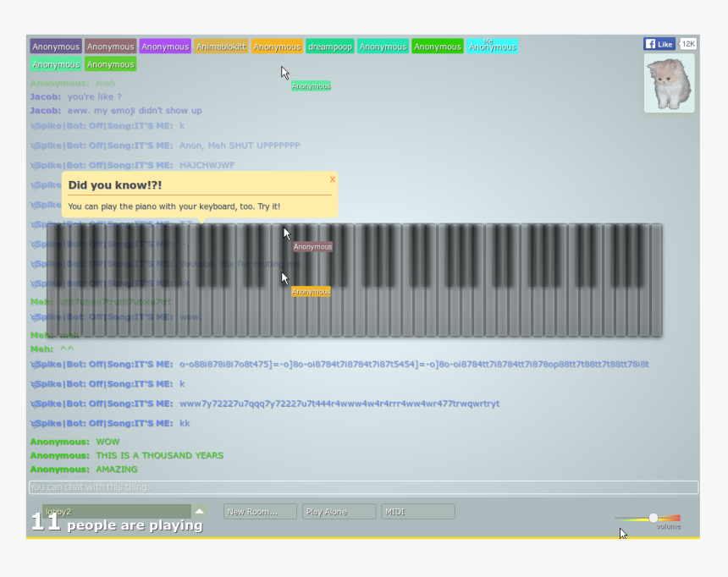Click the Facebook Like button
Screen dimensions: 728x577
click(659, 43)
